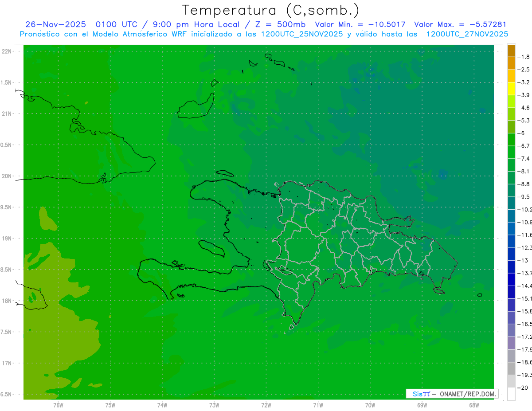This screenshot has width=532, height=411.
Task: Click the bright yellow legend swatch
Action: pyautogui.click(x=511, y=89)
